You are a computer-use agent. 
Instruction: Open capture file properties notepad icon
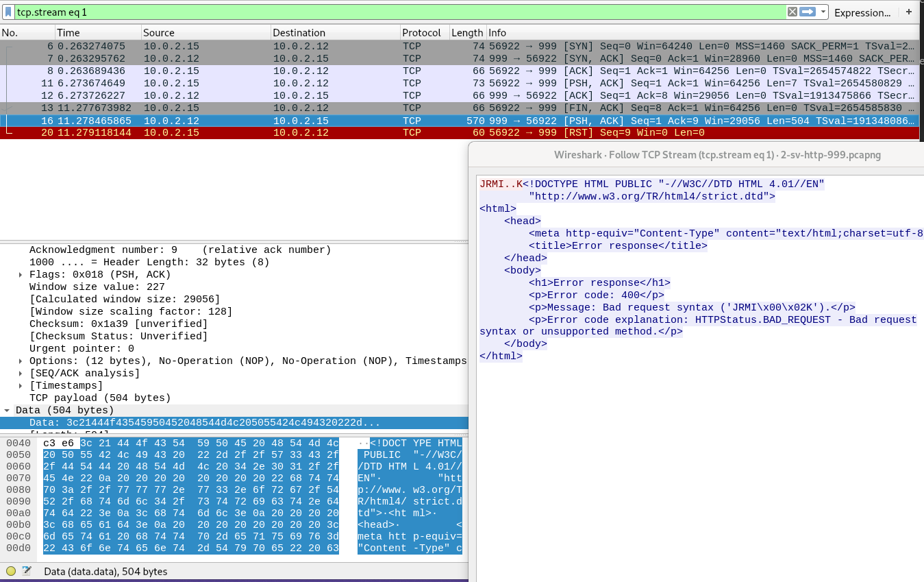pos(27,571)
